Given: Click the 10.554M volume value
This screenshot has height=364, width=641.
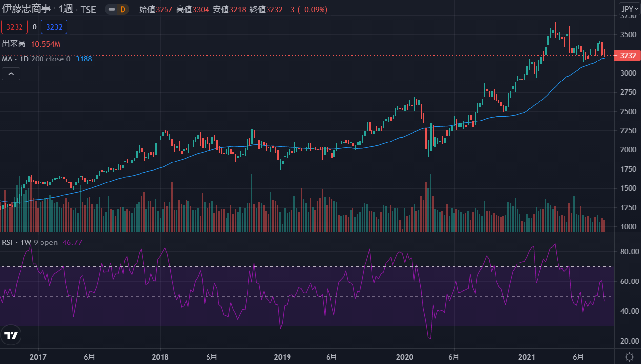Looking at the screenshot, I should pos(45,44).
